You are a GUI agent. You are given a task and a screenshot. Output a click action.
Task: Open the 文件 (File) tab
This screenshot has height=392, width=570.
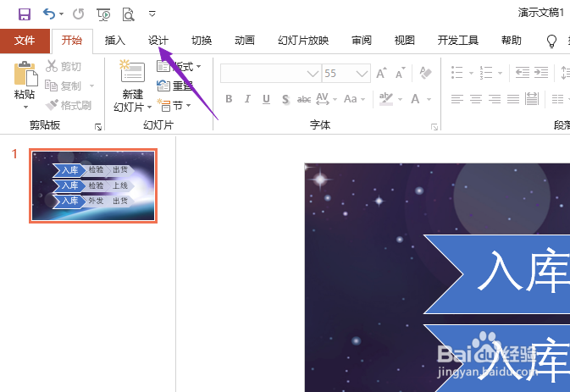25,41
